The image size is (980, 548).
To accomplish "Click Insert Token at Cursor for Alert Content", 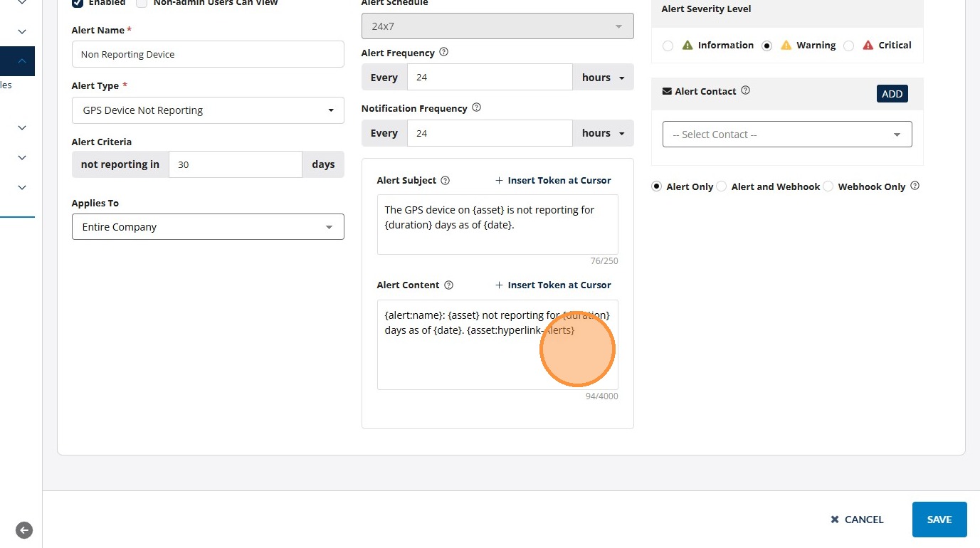I will coord(553,285).
